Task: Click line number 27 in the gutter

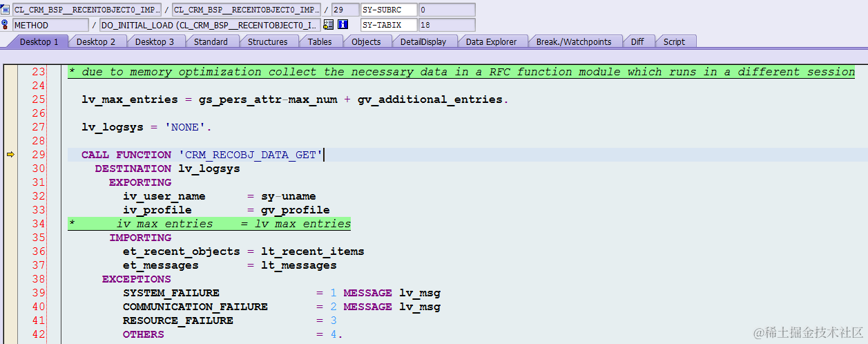Action: (x=38, y=127)
